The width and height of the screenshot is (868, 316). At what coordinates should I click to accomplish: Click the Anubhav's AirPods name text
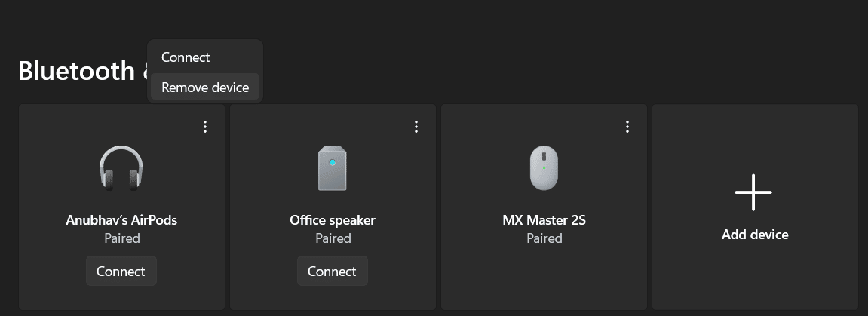[x=121, y=220]
